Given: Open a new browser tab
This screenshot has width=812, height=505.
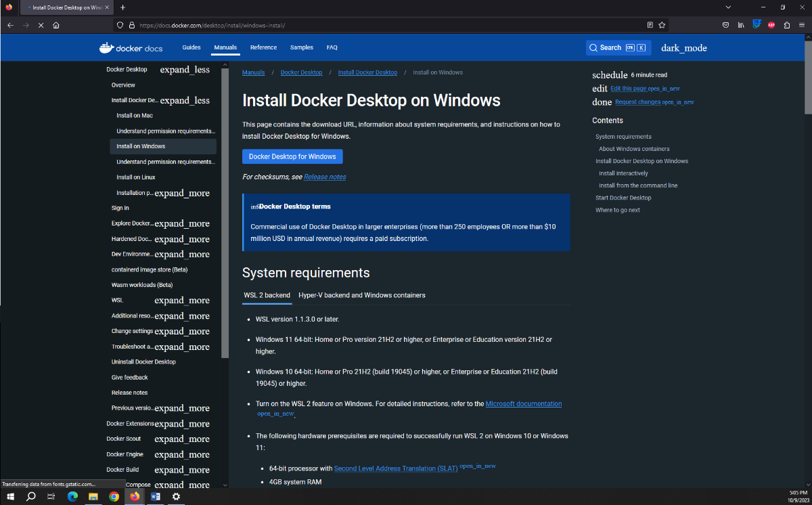Looking at the screenshot, I should click(122, 7).
